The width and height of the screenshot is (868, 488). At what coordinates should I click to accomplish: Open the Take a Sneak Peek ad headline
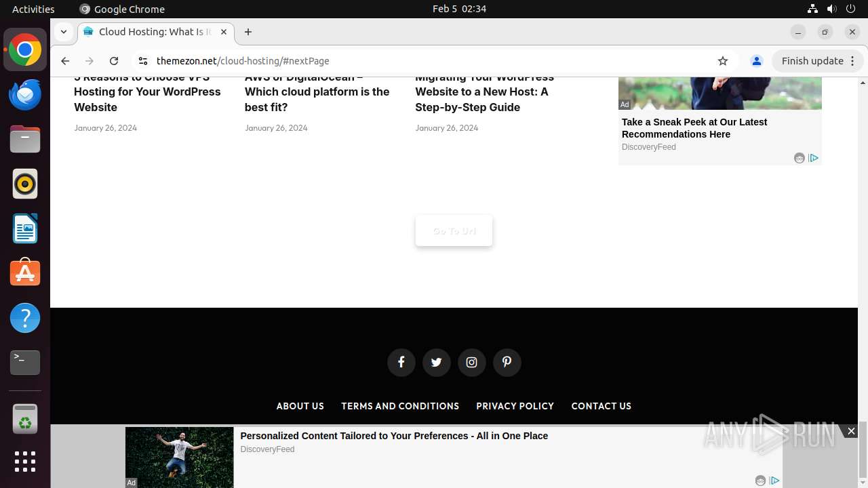[694, 128]
